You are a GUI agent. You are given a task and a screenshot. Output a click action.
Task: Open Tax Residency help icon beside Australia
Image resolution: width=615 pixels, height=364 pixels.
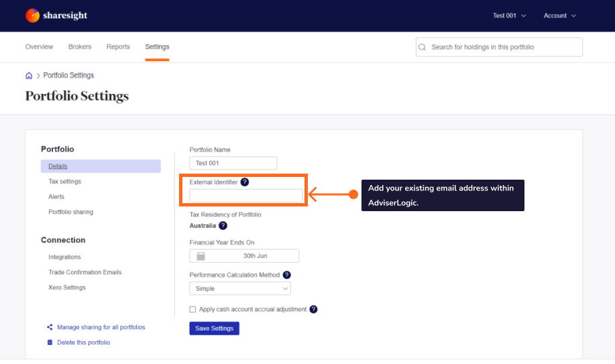[223, 225]
